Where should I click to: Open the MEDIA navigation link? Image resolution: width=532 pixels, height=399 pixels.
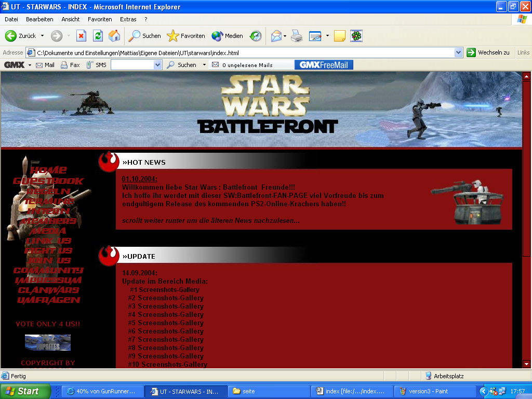coord(48,231)
